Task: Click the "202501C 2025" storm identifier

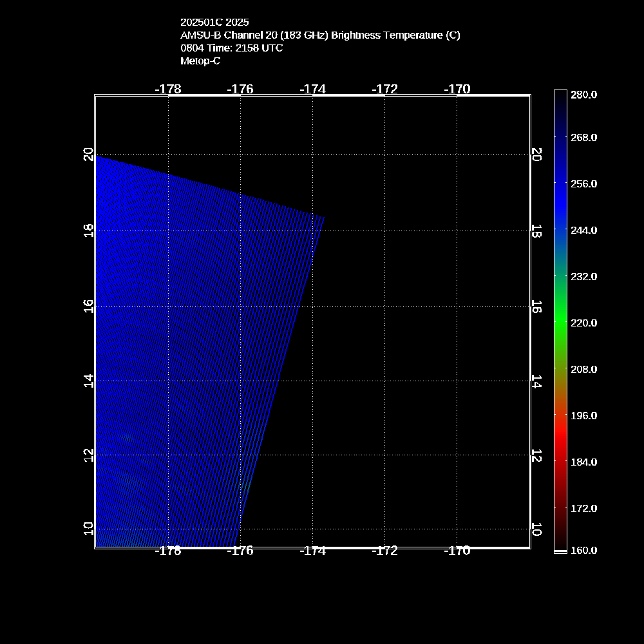Action: coord(214,23)
